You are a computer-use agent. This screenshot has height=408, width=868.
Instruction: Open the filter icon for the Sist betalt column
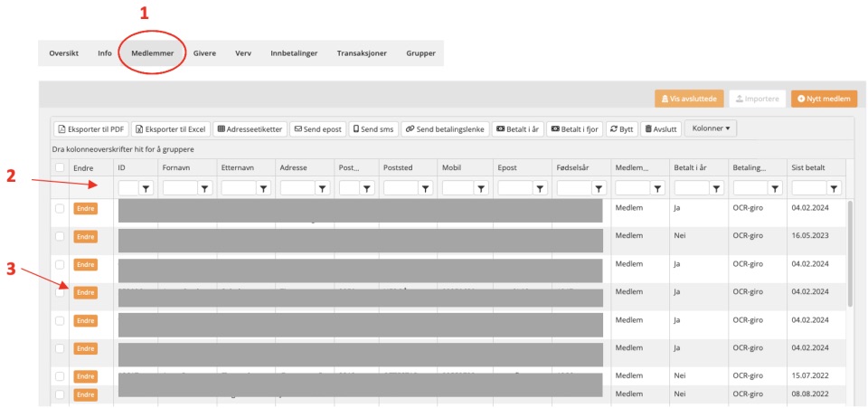835,189
